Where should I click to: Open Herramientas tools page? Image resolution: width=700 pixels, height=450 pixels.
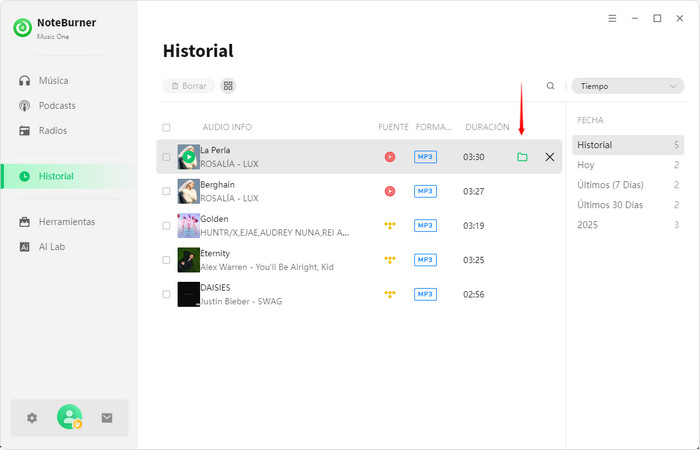[x=57, y=222]
